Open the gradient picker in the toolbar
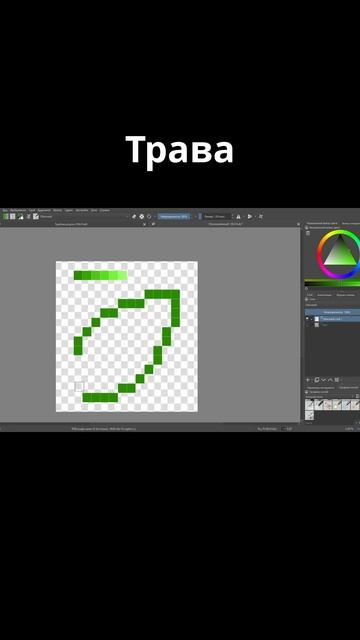Image resolution: width=360 pixels, height=640 pixels. click(x=6, y=216)
